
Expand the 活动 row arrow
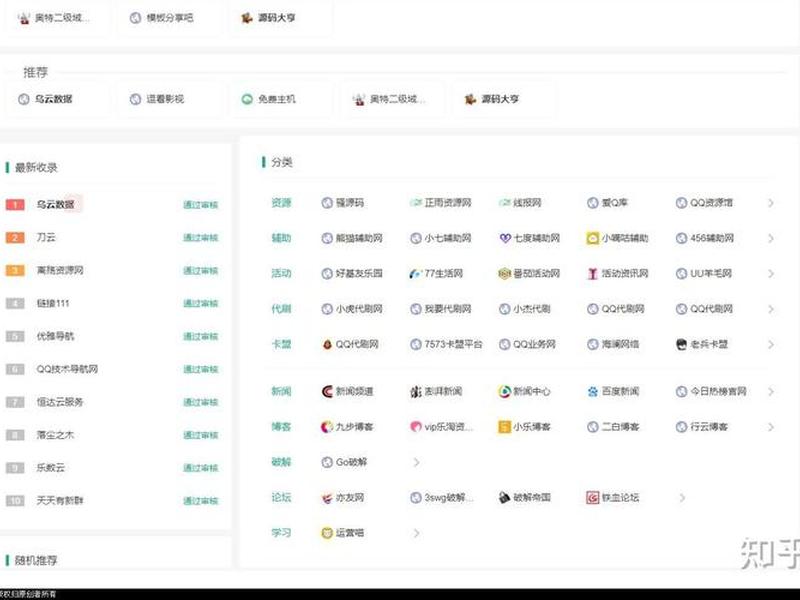770,274
